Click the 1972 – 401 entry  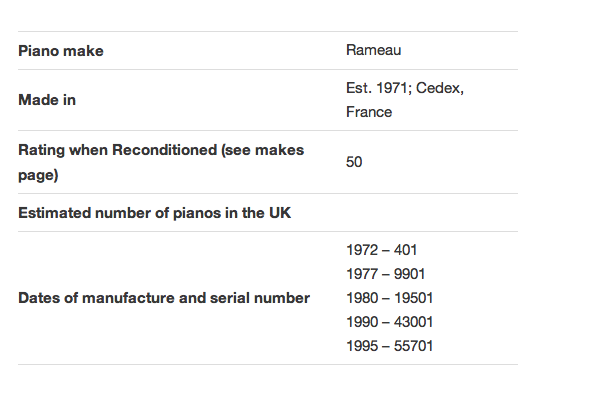[x=381, y=250]
